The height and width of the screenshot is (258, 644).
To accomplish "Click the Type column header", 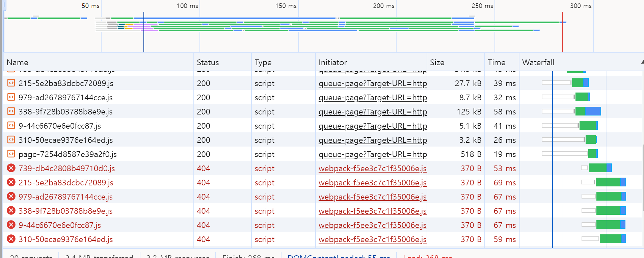I will point(263,62).
